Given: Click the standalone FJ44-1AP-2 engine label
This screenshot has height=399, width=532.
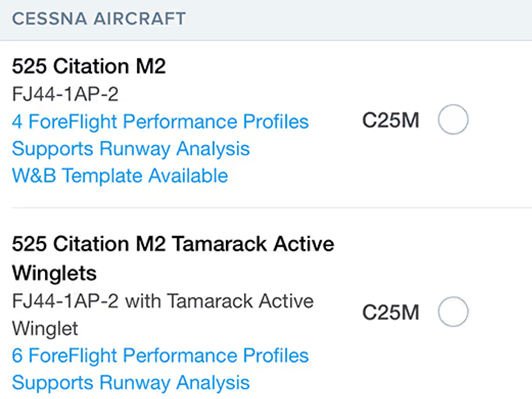Looking at the screenshot, I should pos(65,94).
